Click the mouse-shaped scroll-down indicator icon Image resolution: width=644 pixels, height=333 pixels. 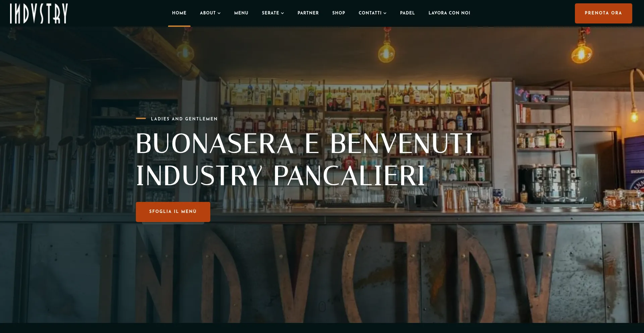pos(322,307)
